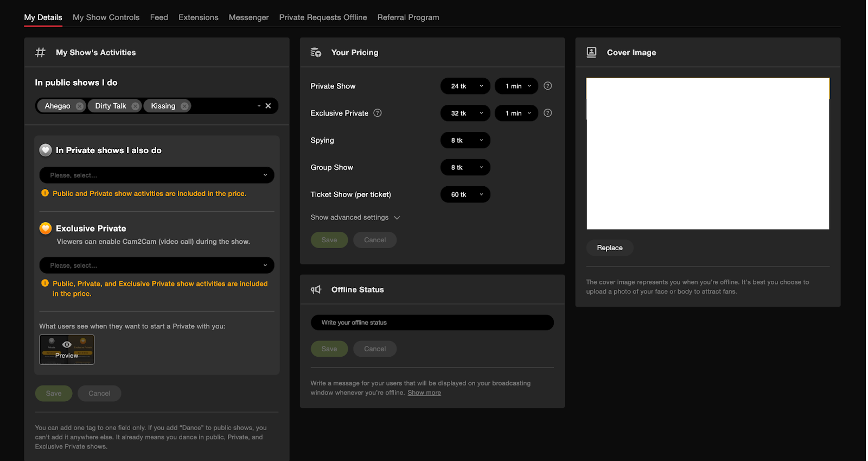Click help icon next to Exclusive Private label

[x=378, y=113]
